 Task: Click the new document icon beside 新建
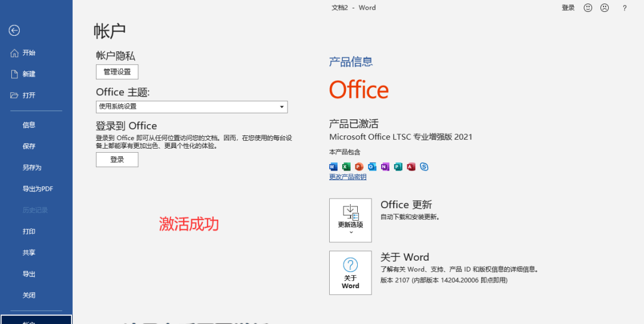[14, 74]
